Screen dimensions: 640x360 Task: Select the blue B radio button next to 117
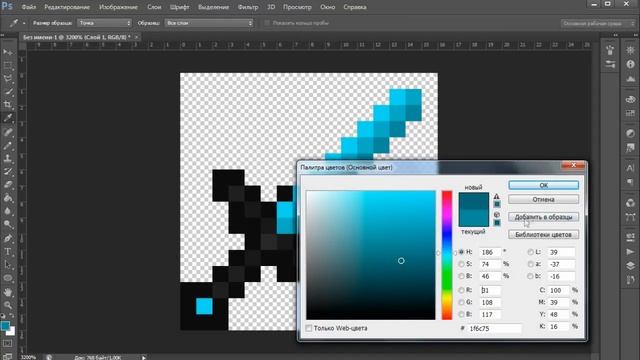461,314
